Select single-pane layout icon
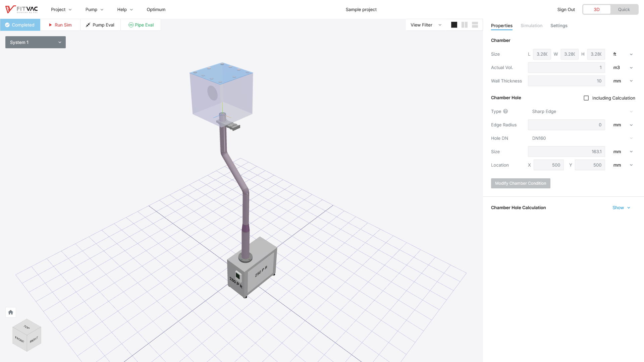 pyautogui.click(x=454, y=25)
